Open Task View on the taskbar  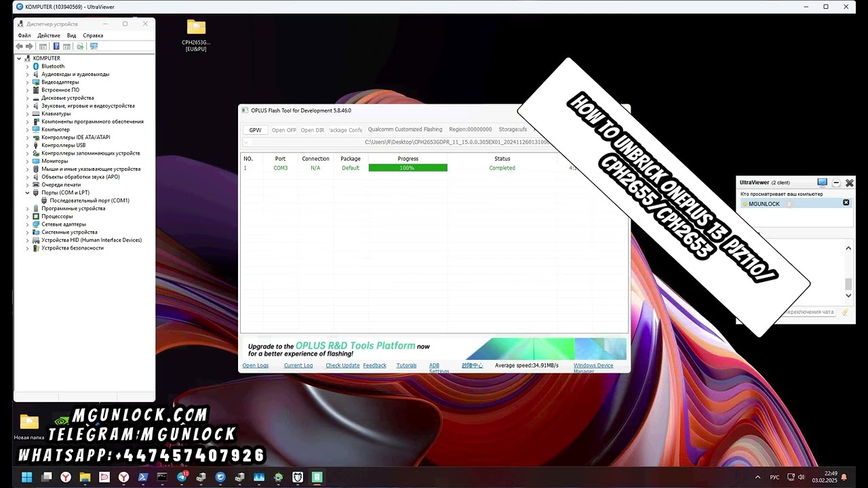pyautogui.click(x=46, y=477)
